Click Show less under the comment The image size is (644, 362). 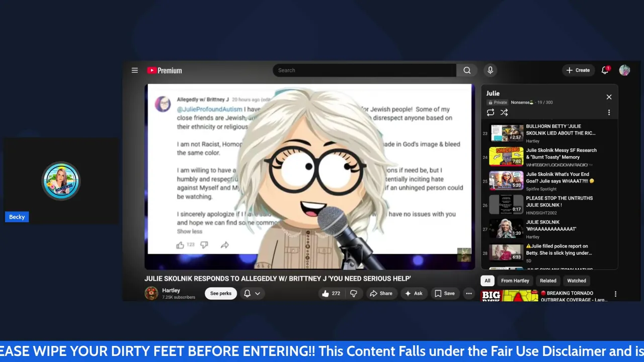(x=189, y=231)
